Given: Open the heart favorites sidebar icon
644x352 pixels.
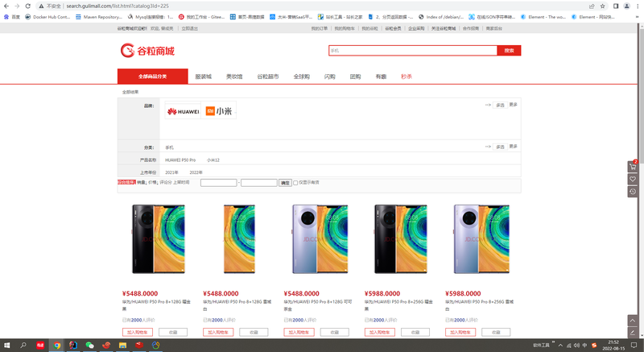Looking at the screenshot, I should 633,179.
